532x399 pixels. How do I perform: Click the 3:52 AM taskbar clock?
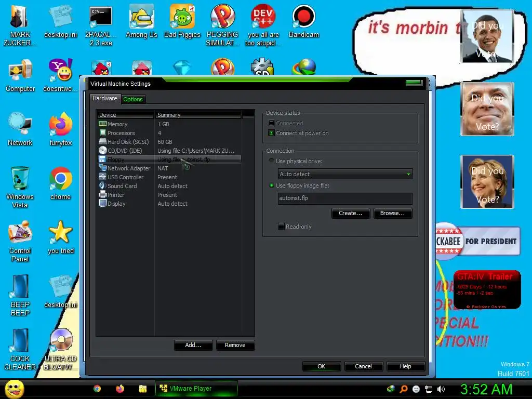point(486,389)
